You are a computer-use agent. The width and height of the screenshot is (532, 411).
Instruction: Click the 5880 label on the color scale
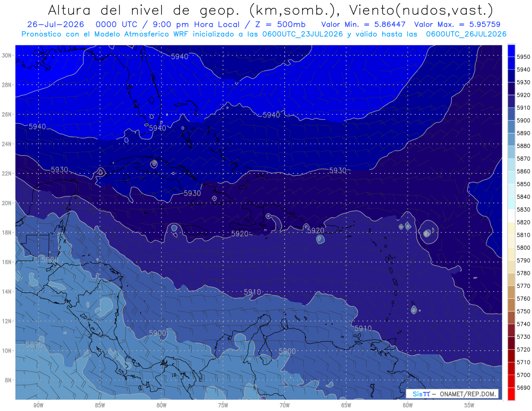click(x=523, y=146)
